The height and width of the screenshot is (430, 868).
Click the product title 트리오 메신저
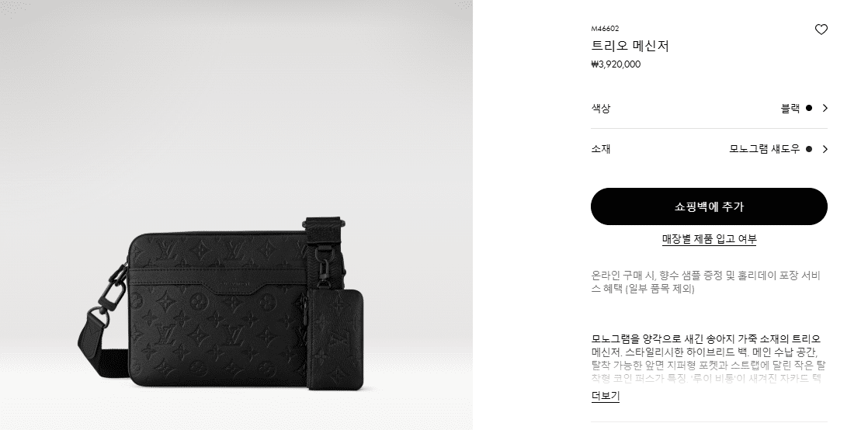pos(630,46)
